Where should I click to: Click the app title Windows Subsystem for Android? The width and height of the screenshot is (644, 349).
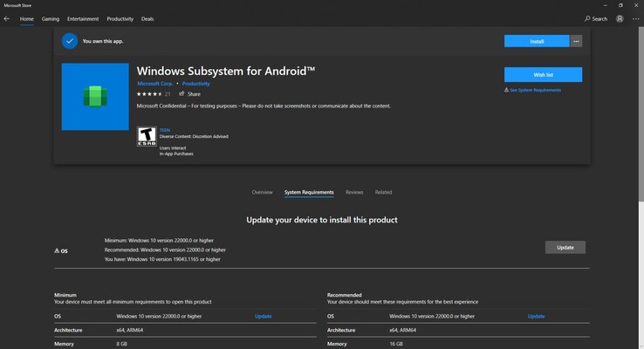226,71
